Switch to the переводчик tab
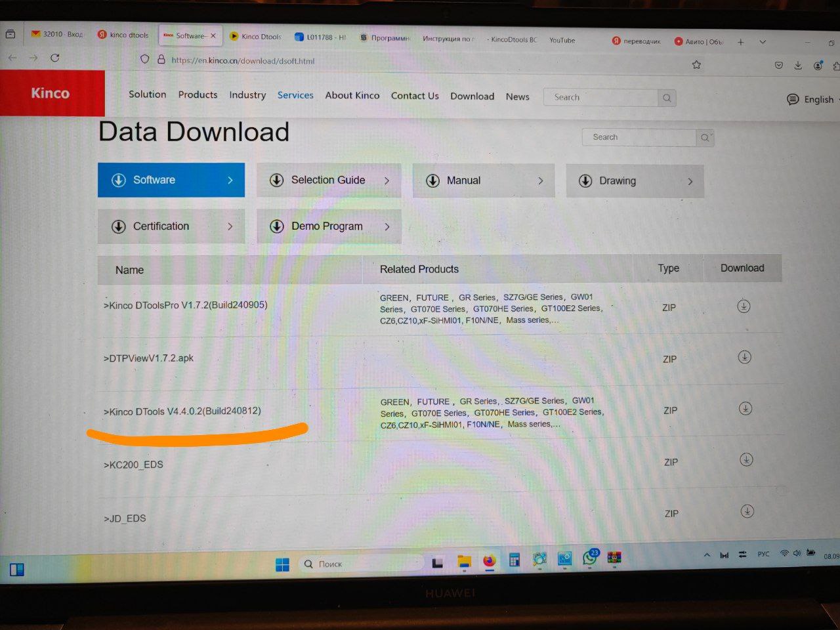 (x=637, y=41)
